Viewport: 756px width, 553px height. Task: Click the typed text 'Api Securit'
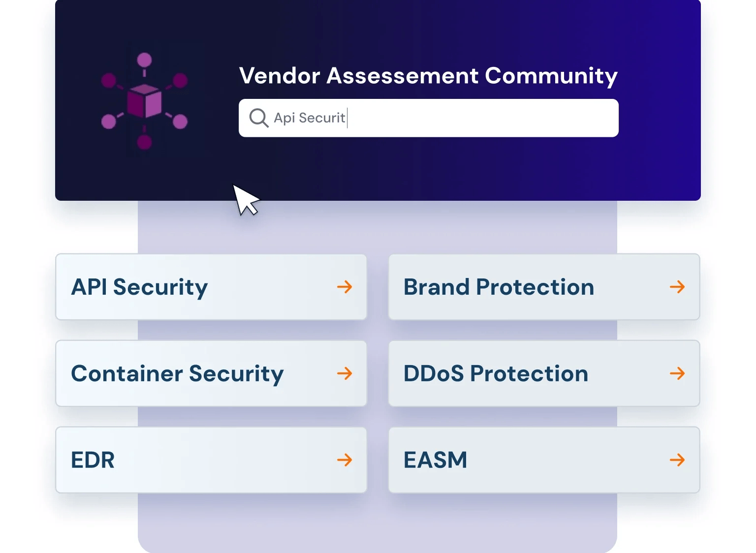[310, 118]
